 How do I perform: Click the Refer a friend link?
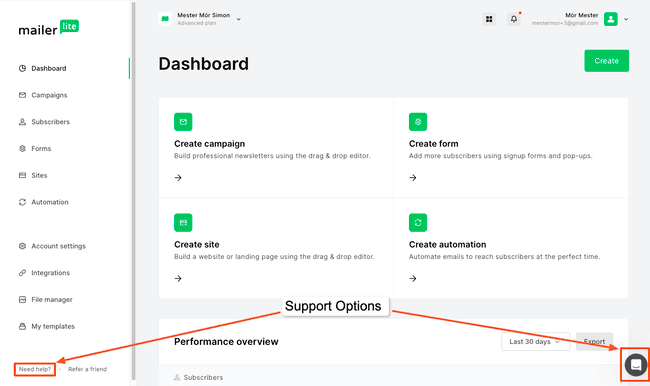[x=87, y=369]
